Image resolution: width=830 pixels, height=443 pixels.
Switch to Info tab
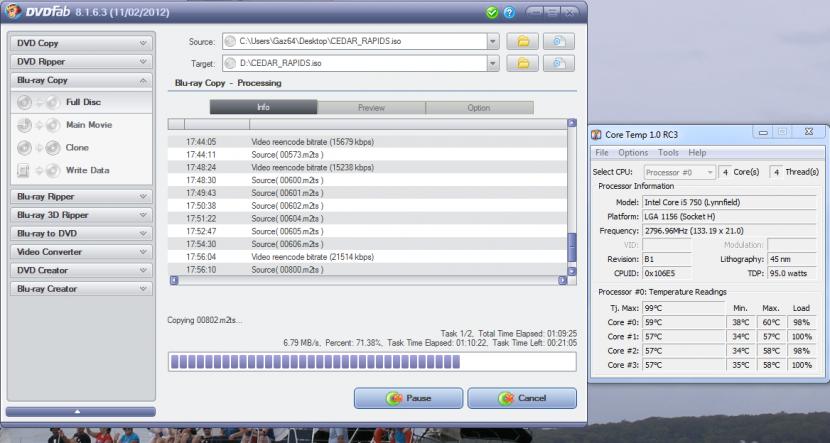click(x=264, y=107)
